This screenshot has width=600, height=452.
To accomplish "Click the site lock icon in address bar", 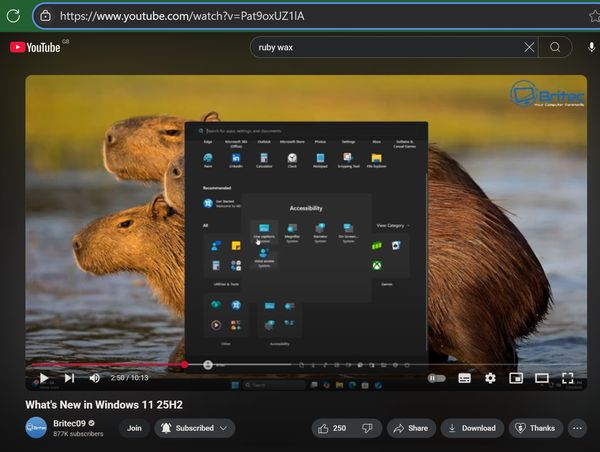I will point(46,16).
